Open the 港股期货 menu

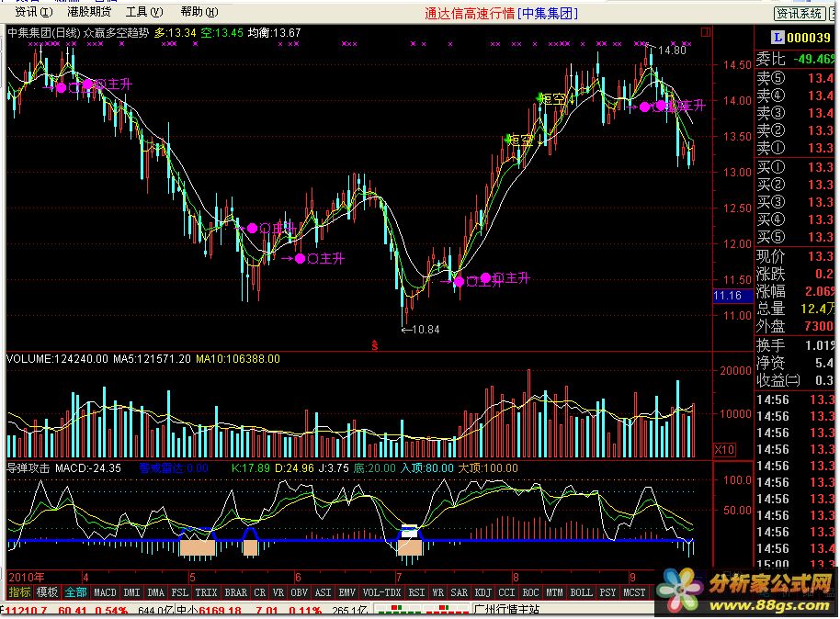(89, 12)
